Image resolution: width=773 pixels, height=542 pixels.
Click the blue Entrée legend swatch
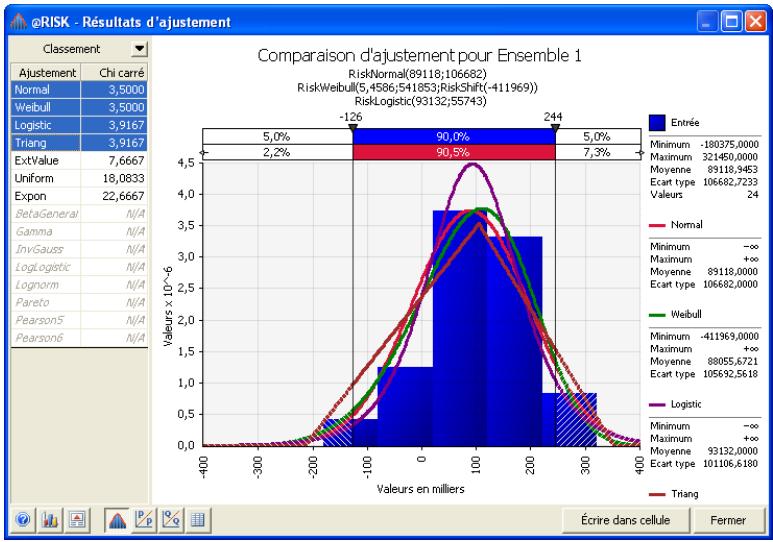point(659,124)
